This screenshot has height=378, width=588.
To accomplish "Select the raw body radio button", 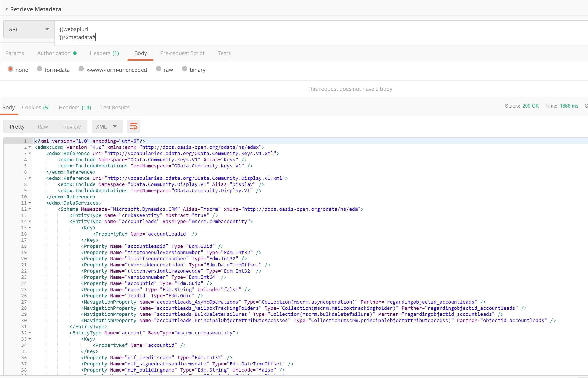I will [x=159, y=69].
